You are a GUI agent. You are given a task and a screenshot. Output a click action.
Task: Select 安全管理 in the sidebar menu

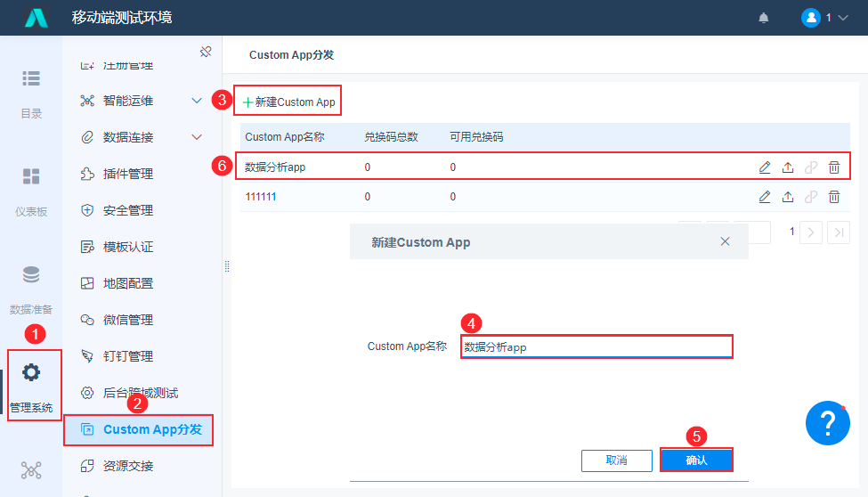coord(128,210)
